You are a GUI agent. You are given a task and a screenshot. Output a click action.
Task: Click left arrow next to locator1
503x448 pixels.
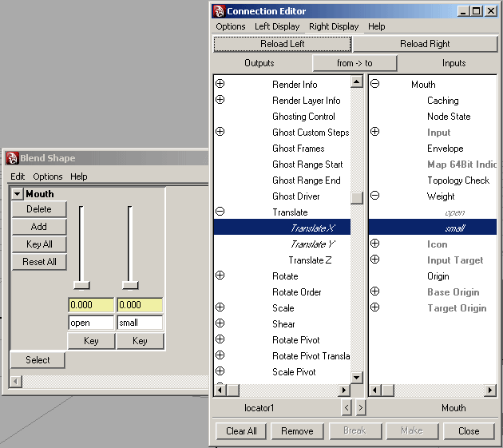pos(346,408)
